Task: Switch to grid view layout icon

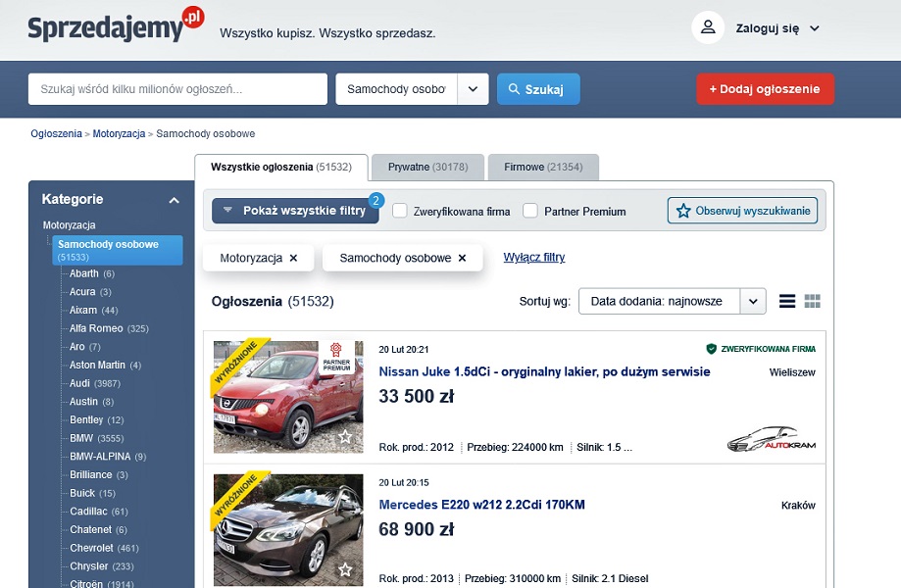Action: (x=813, y=301)
